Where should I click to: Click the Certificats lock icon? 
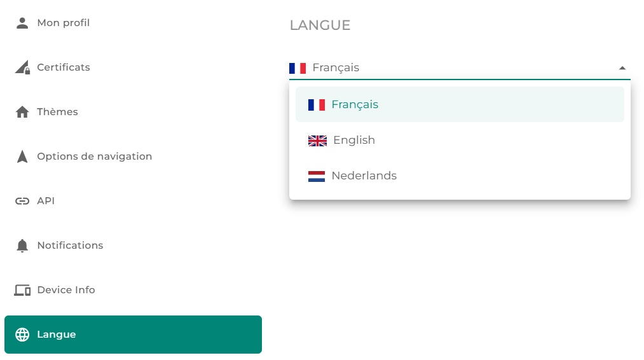click(x=22, y=67)
